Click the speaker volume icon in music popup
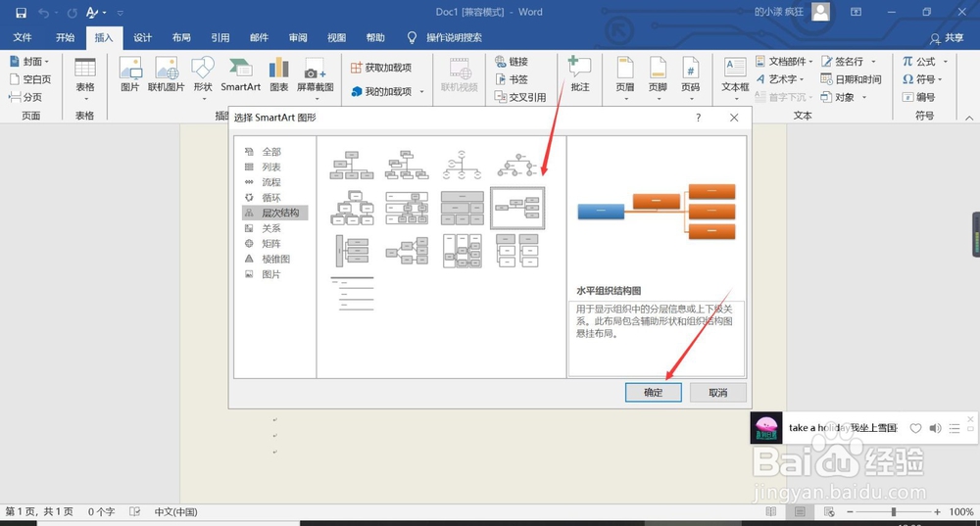The height and width of the screenshot is (526, 980). tap(935, 428)
